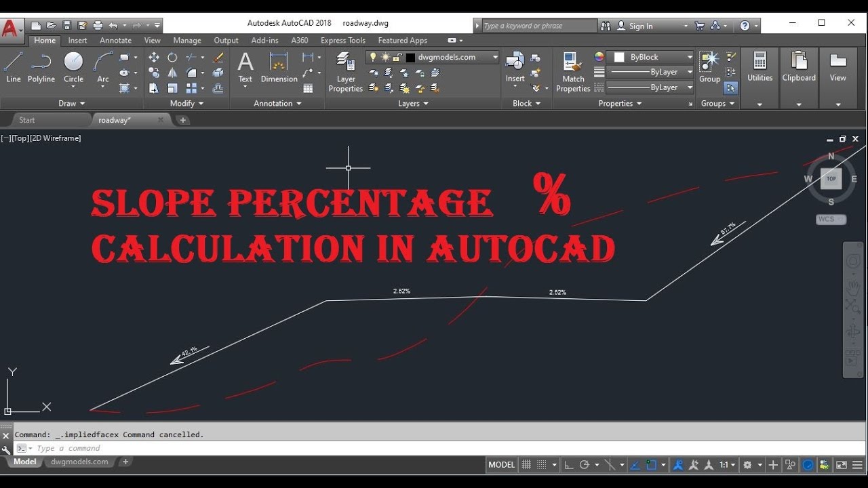Open Layer Properties manager
Image resolution: width=868 pixels, height=488 pixels.
coord(346,72)
